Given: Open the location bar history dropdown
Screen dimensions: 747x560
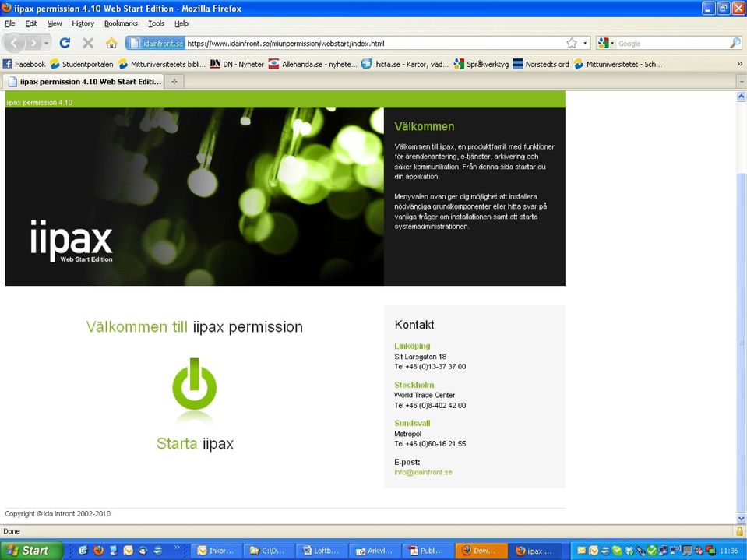Looking at the screenshot, I should tap(585, 44).
